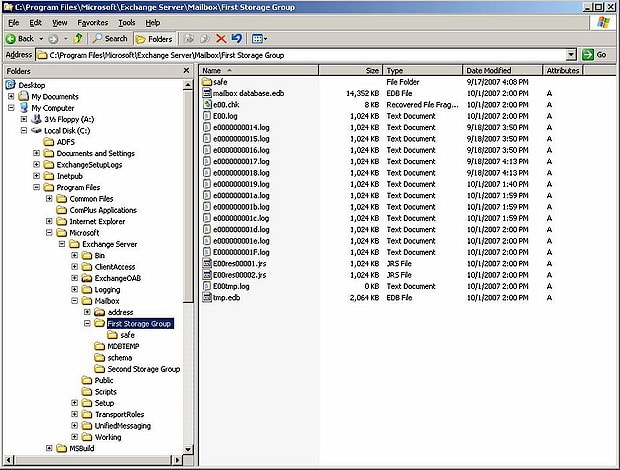This screenshot has width=620, height=470.
Task: Open the Favorites menu
Action: (x=93, y=23)
